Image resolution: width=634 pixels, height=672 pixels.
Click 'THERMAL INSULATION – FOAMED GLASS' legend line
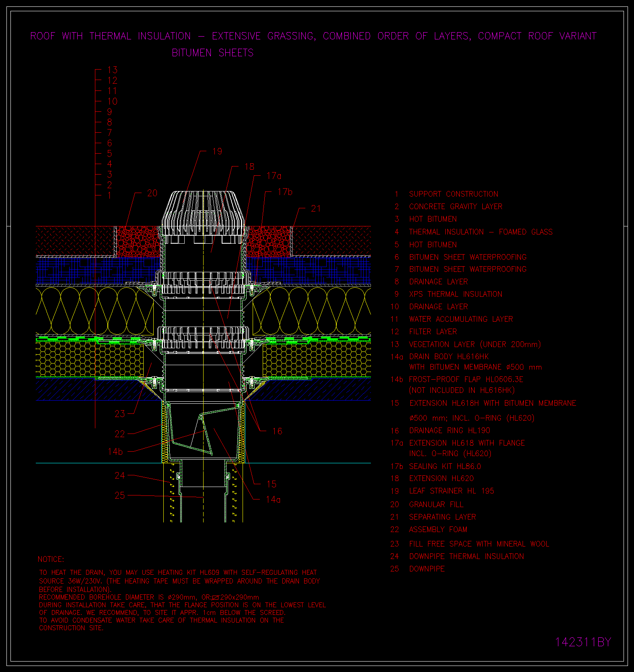[x=481, y=232]
